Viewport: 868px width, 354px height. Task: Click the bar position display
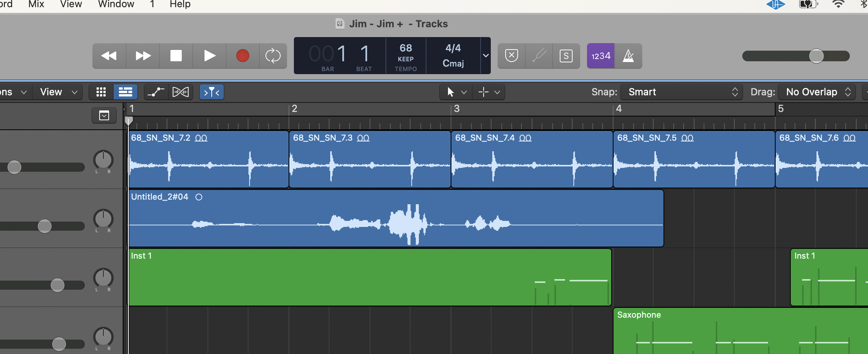pos(328,54)
